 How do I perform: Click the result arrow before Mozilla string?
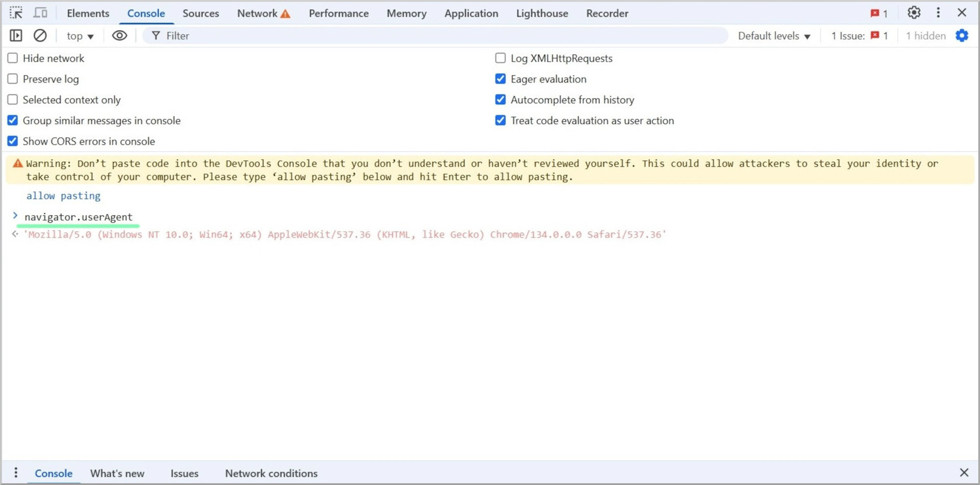(15, 234)
